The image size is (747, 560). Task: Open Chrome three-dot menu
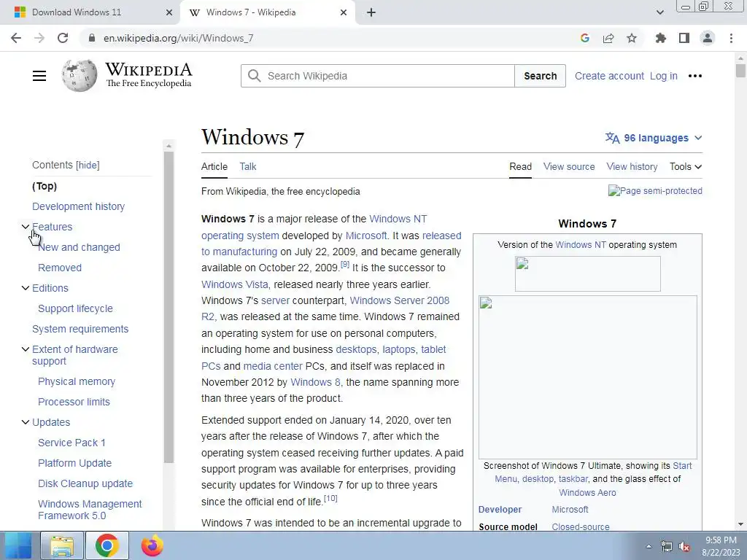(x=731, y=38)
